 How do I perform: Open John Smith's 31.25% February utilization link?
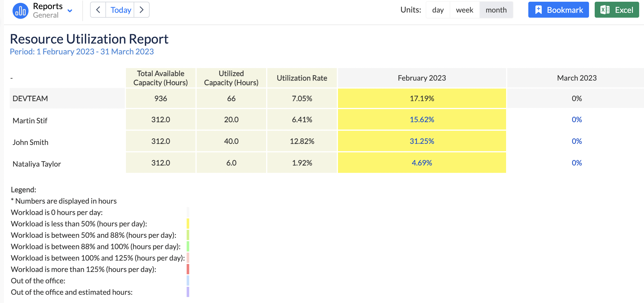[x=422, y=141]
